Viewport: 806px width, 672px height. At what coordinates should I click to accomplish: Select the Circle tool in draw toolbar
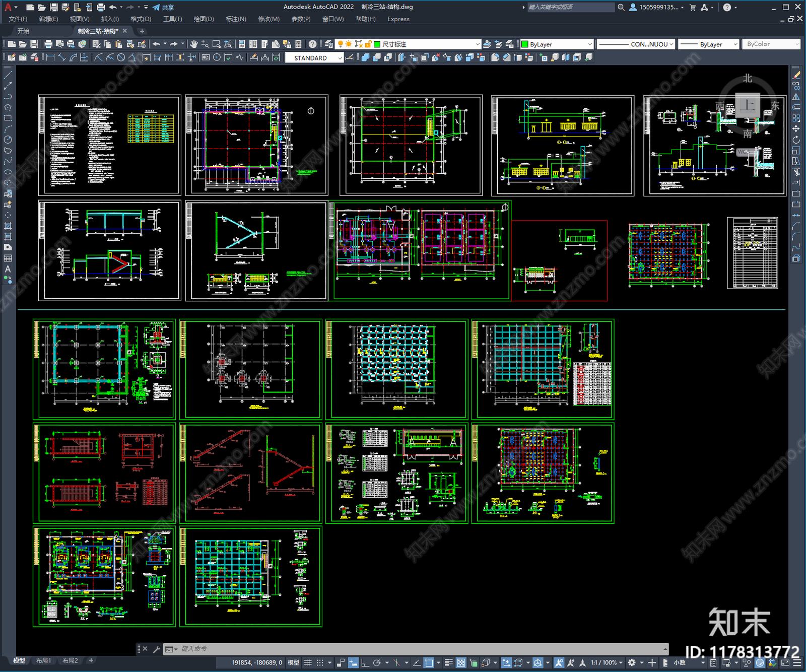click(x=8, y=140)
